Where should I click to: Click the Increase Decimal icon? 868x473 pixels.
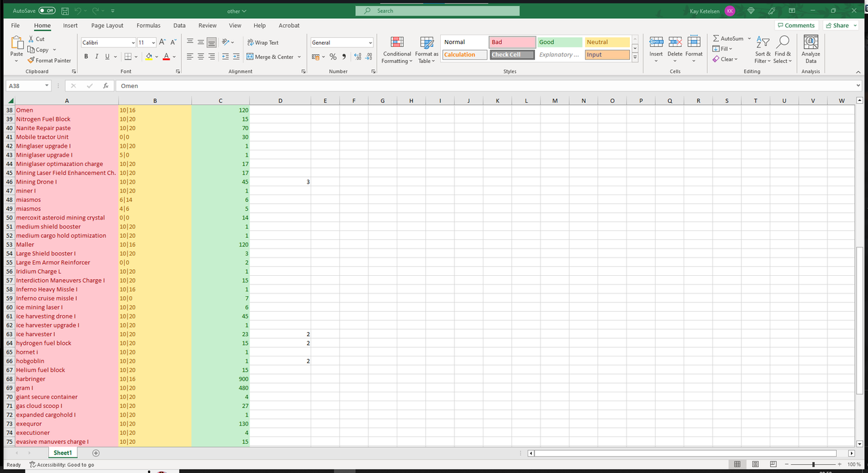358,57
